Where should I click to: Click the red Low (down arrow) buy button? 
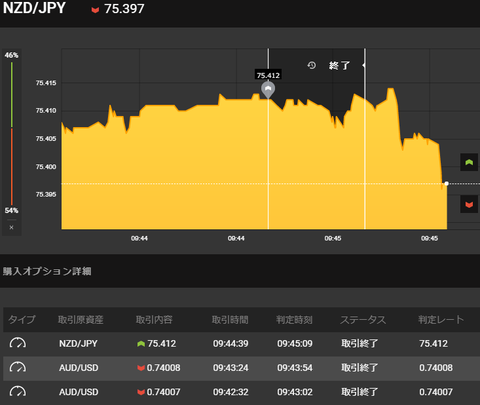(x=469, y=204)
